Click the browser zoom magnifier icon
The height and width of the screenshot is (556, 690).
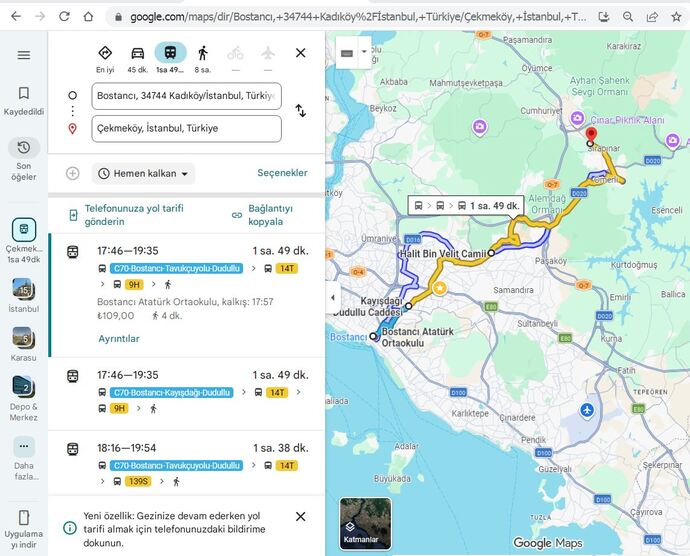(628, 17)
